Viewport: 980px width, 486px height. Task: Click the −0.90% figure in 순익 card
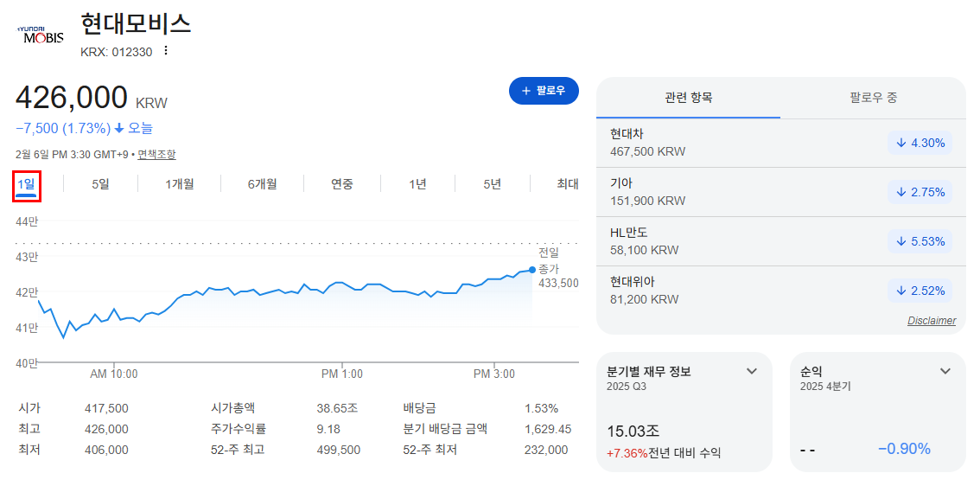(x=904, y=449)
